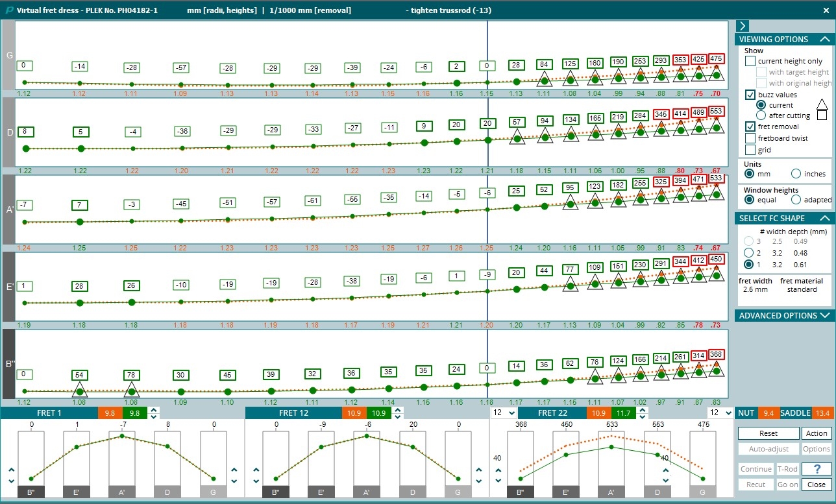Select the B'' string row label
This screenshot has height=504, width=836.
[9, 364]
